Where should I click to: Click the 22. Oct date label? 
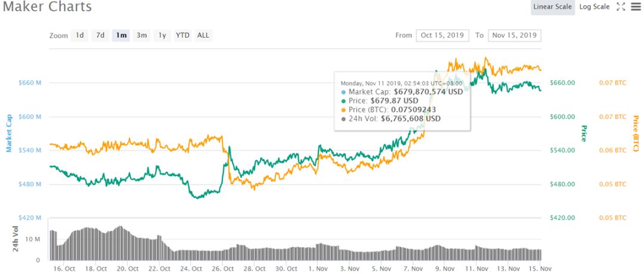(159, 269)
